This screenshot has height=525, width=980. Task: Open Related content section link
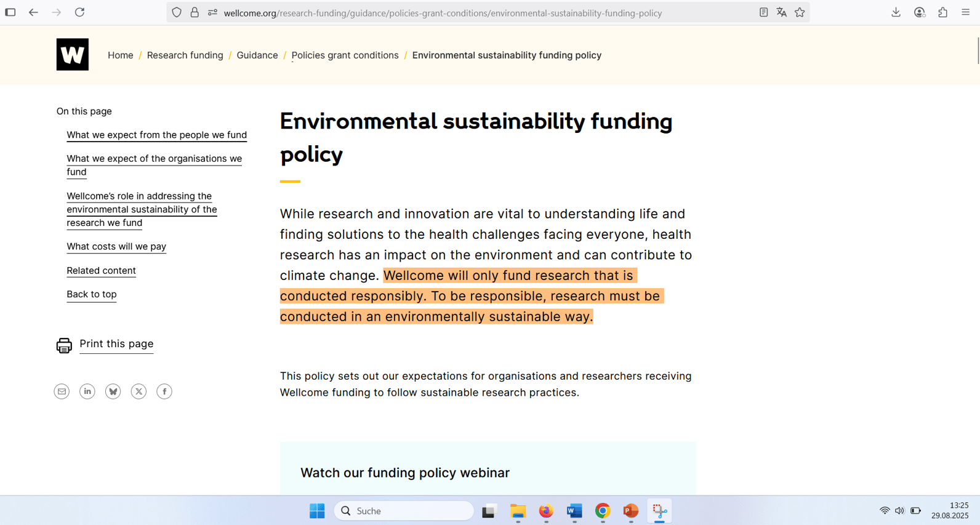(101, 270)
